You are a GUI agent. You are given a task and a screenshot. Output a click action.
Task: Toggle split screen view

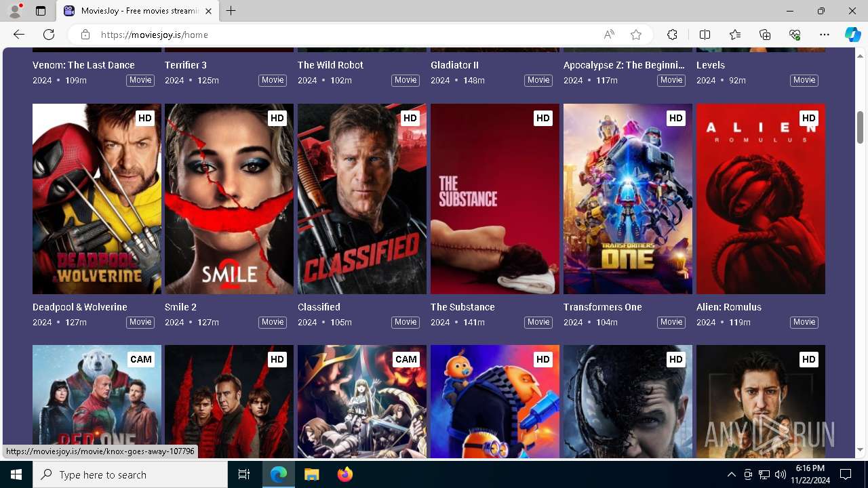705,35
